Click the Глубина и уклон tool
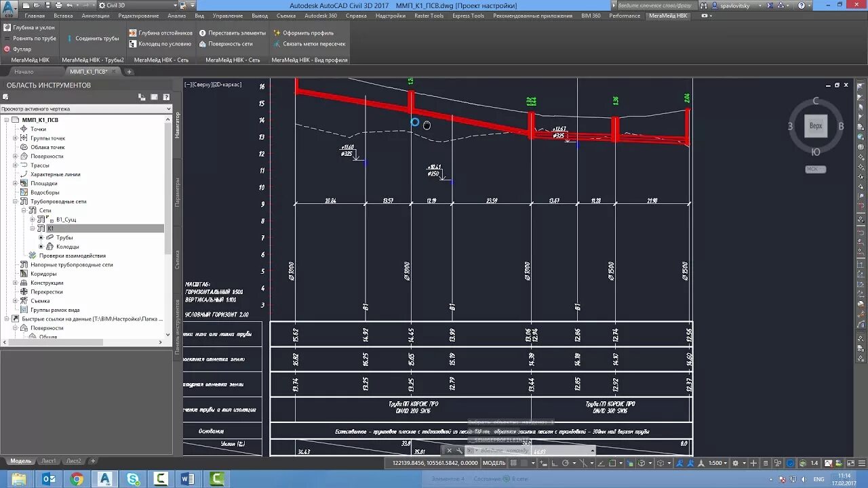This screenshot has width=868, height=488. coord(29,28)
